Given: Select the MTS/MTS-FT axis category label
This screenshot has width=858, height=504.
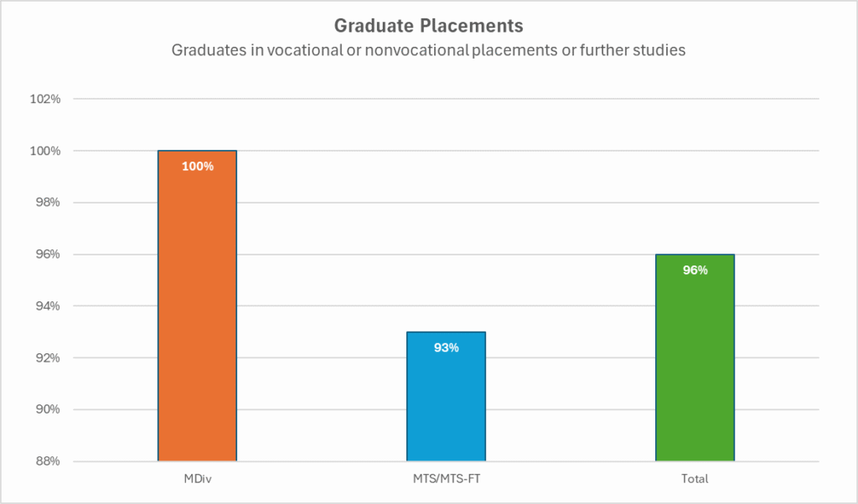Looking at the screenshot, I should click(x=447, y=479).
